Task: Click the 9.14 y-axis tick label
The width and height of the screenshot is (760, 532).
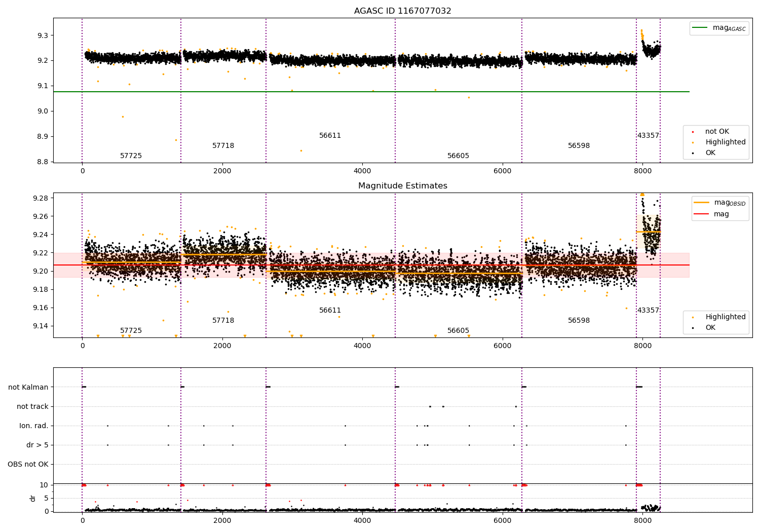Action: point(41,326)
